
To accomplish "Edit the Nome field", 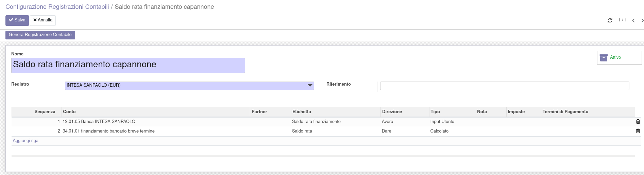I will tap(128, 65).
